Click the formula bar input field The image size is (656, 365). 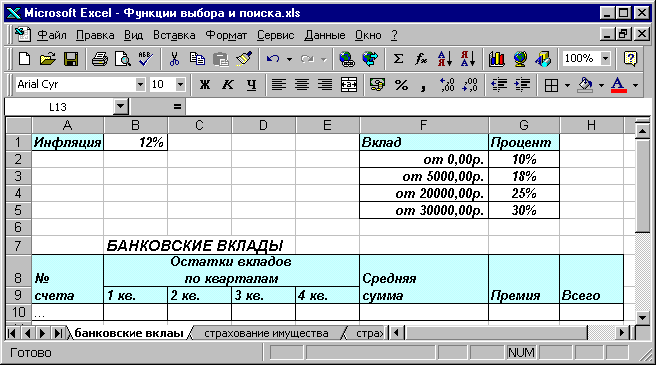tap(418, 107)
